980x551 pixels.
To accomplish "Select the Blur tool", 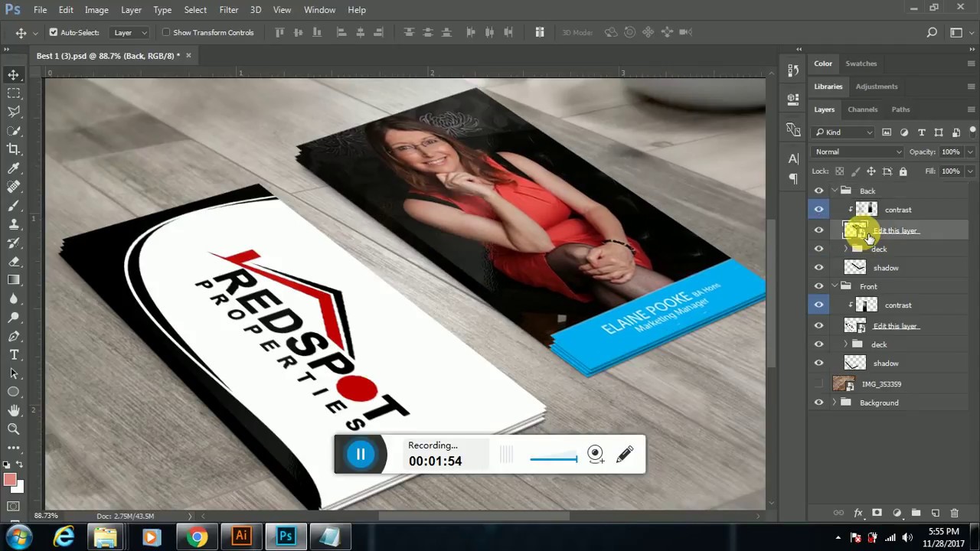I will (14, 299).
